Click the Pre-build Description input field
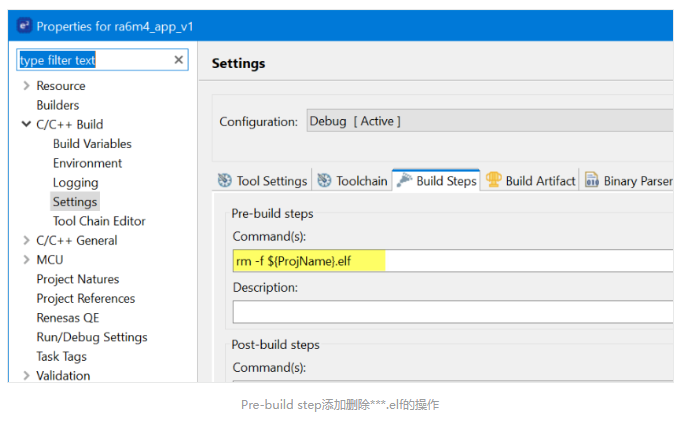Screen dimensions: 683x422 coord(453,312)
